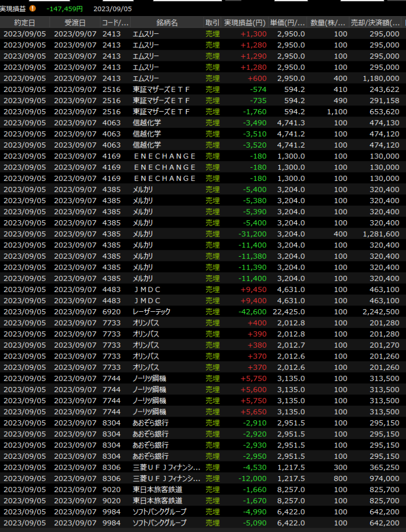This screenshot has height=532, width=406.
Task: Sort by the 約定日 column header
Action: coord(25,22)
